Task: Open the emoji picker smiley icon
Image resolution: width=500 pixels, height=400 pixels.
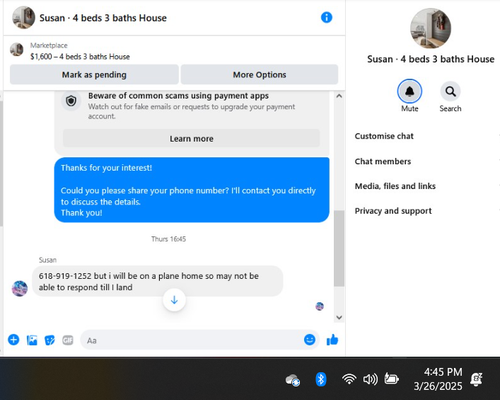Action: (x=310, y=340)
